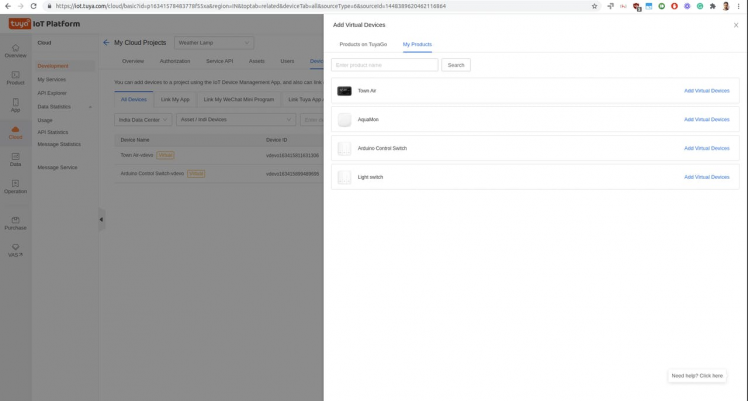Select the My Products tab

[417, 44]
